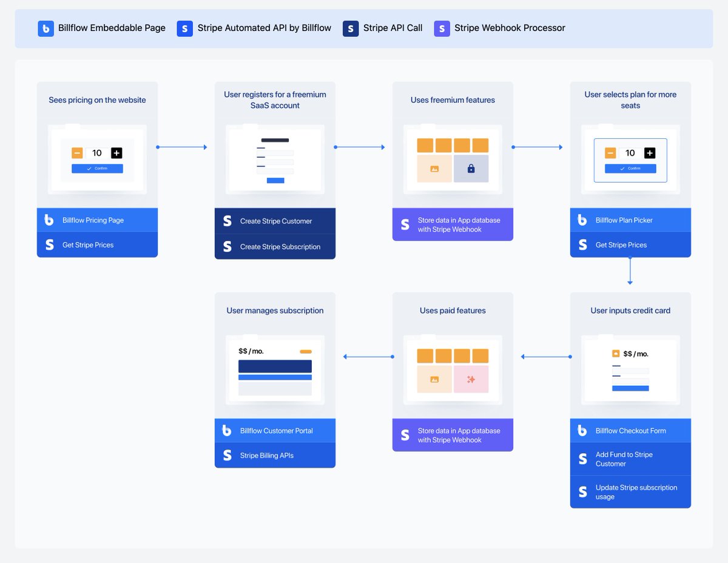Click the 'User manages subscription' heading
Viewport: 728px width, 563px height.
275,311
